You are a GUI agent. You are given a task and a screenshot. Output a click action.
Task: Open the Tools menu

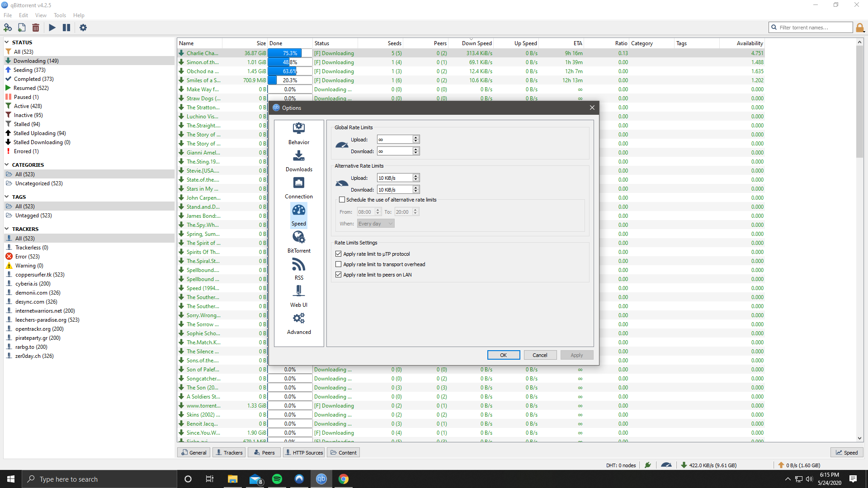(60, 15)
